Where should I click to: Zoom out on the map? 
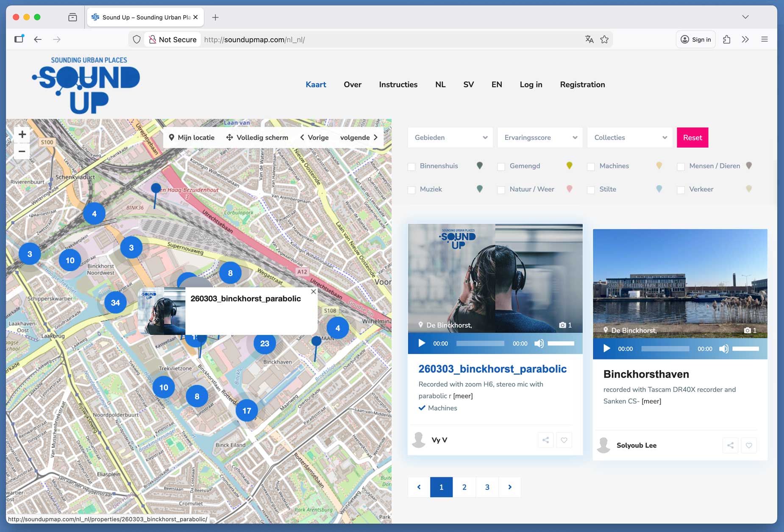click(22, 151)
